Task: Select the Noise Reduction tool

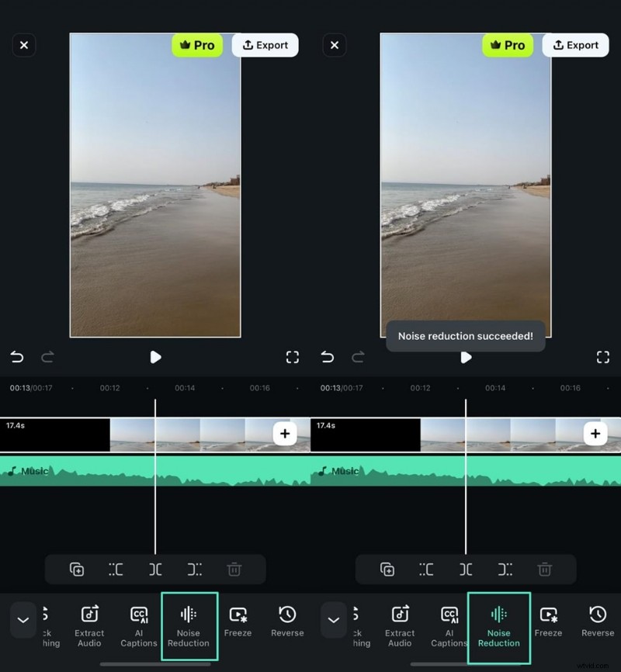Action: [x=189, y=625]
